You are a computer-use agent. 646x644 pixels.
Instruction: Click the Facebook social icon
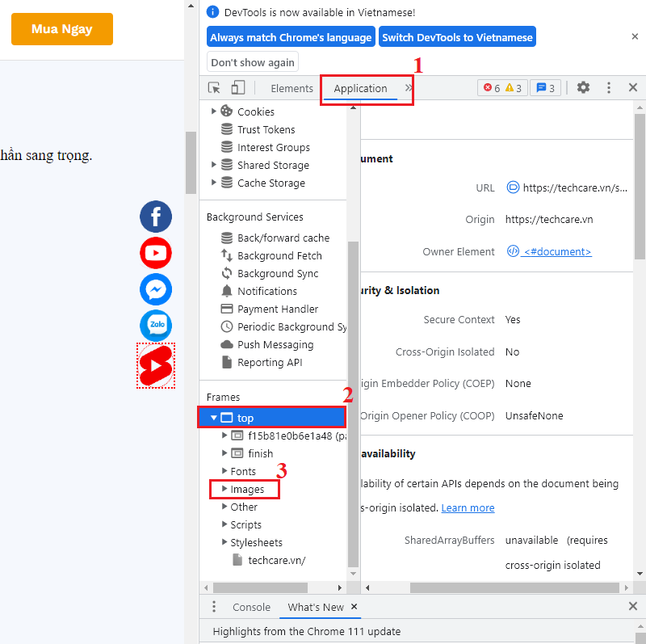156,217
